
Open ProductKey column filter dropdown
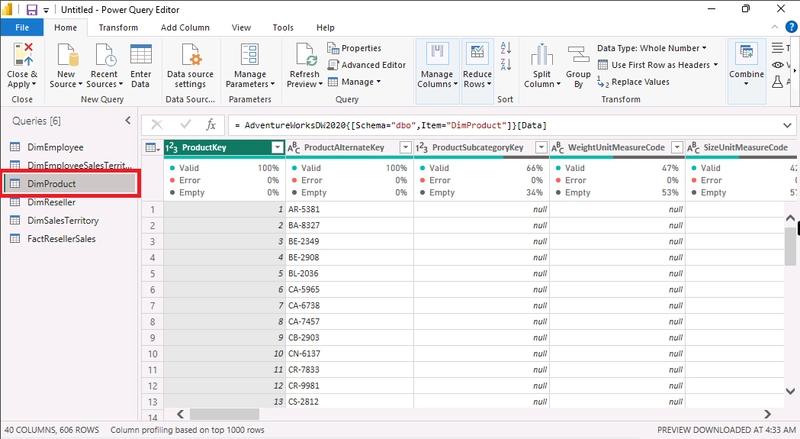[x=277, y=148]
